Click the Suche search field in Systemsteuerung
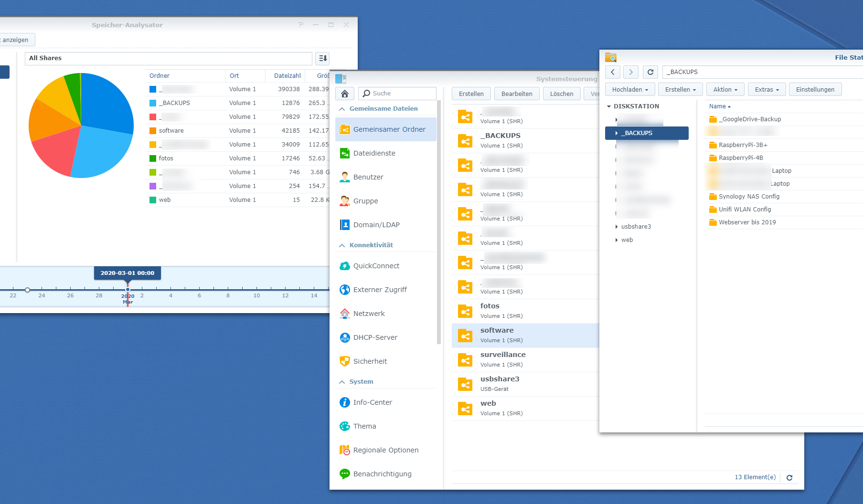The height and width of the screenshot is (504, 863). tap(397, 94)
